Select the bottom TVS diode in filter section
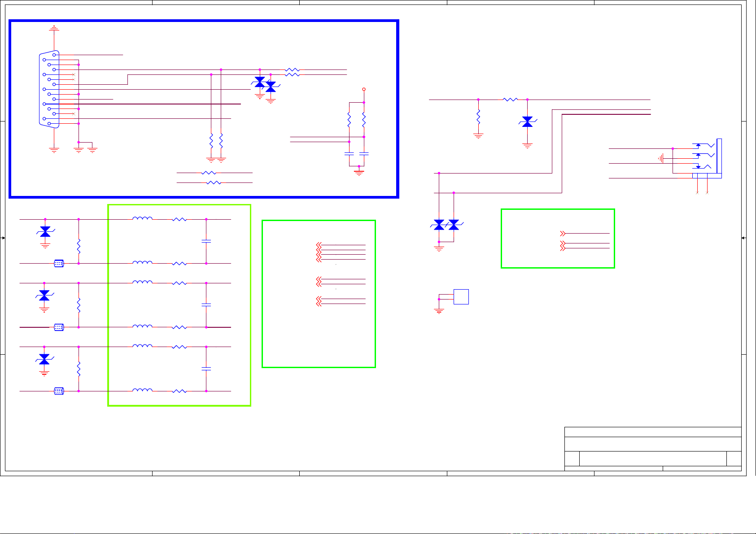The width and height of the screenshot is (756, 534). click(44, 359)
